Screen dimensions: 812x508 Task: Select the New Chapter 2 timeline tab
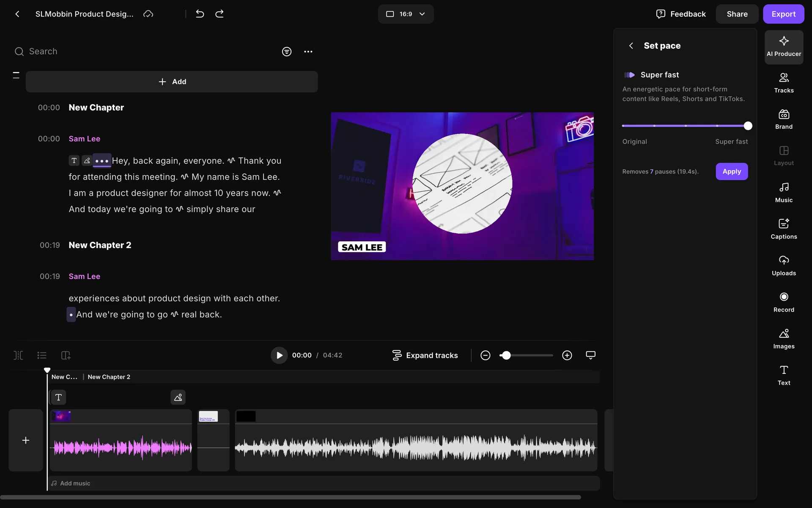(x=109, y=377)
